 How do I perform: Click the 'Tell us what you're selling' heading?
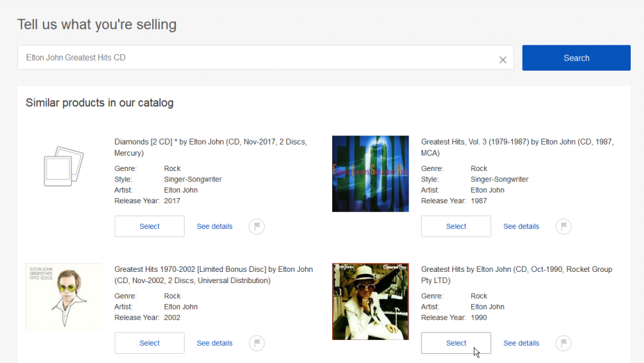point(97,24)
